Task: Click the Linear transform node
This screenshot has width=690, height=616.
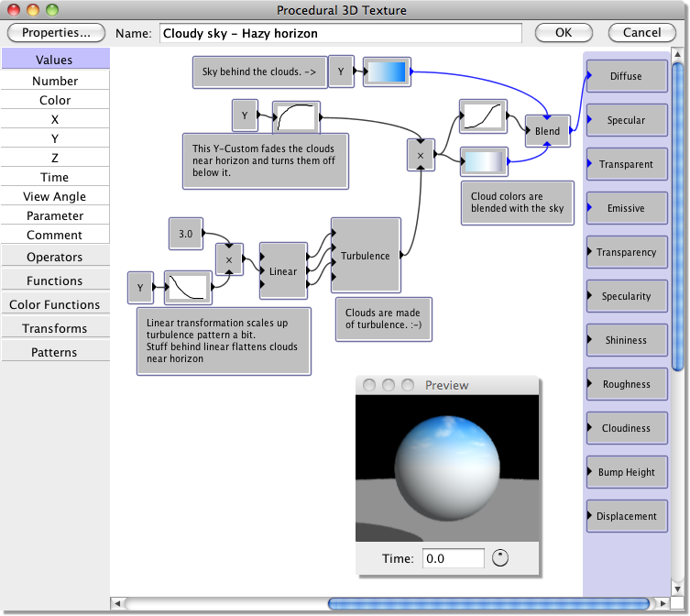Action: tap(283, 270)
